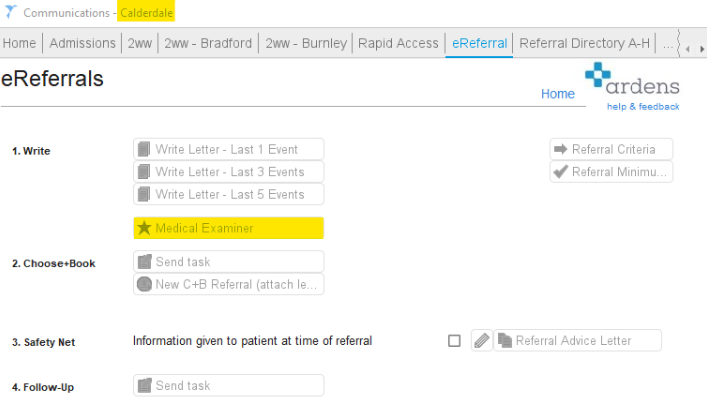Image resolution: width=707 pixels, height=408 pixels.
Task: Follow the blue Home link
Action: (558, 94)
